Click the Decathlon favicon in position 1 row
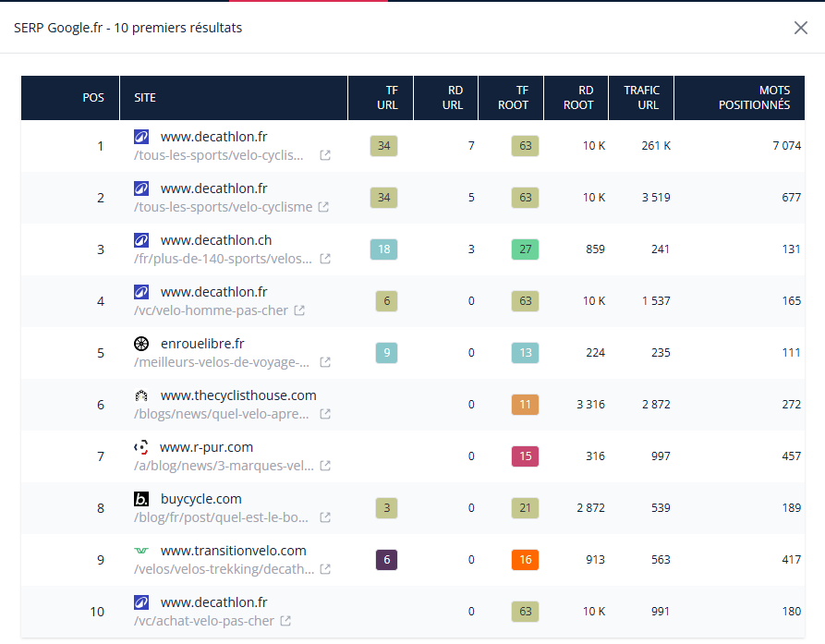 pyautogui.click(x=141, y=137)
